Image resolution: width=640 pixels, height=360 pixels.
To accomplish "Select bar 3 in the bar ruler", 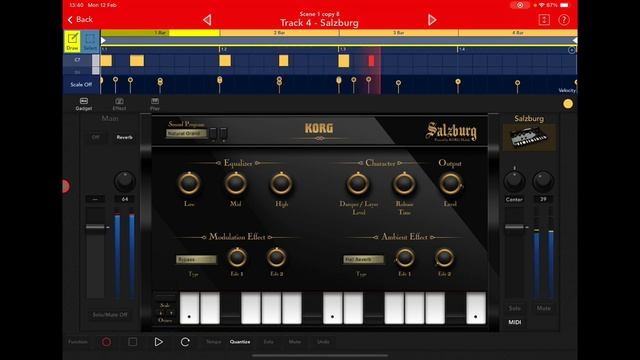I will (399, 33).
